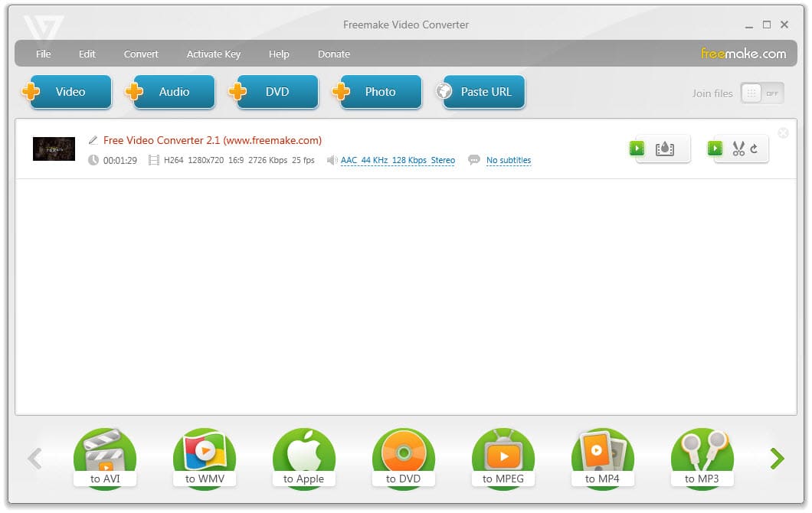Open the Convert menu
The height and width of the screenshot is (513, 812).
click(141, 54)
